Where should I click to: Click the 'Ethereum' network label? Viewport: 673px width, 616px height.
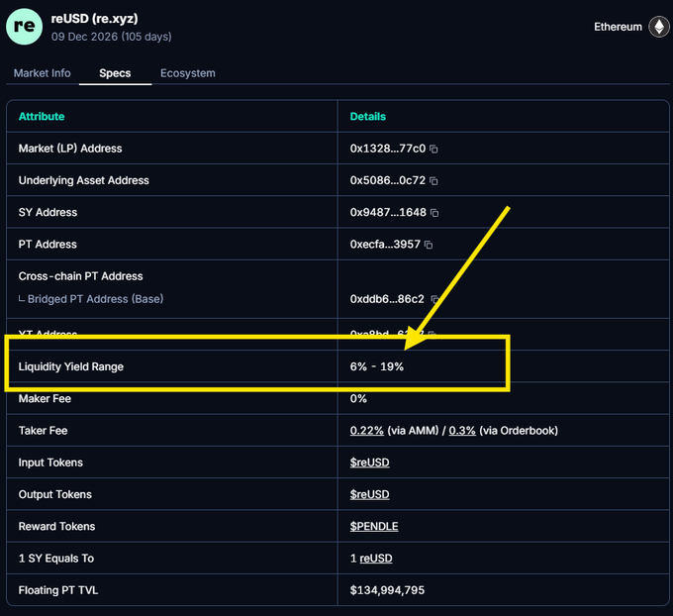618,27
